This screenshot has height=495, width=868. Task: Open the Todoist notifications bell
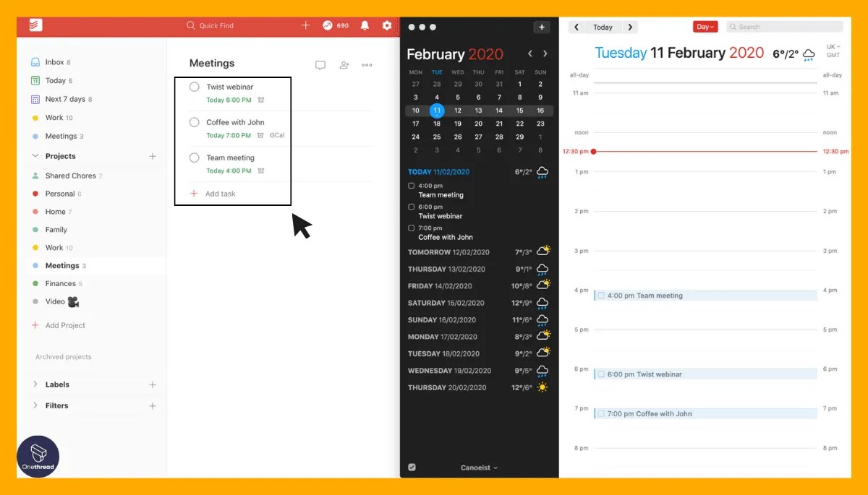pos(365,25)
